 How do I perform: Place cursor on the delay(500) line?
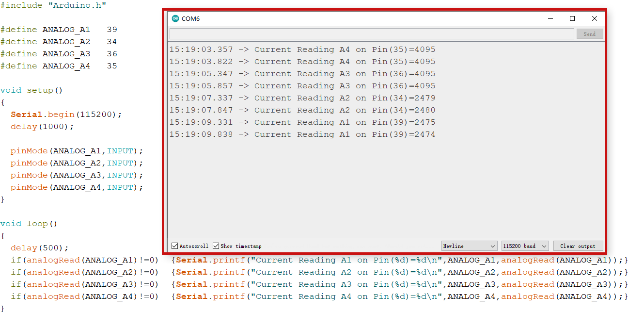39,248
